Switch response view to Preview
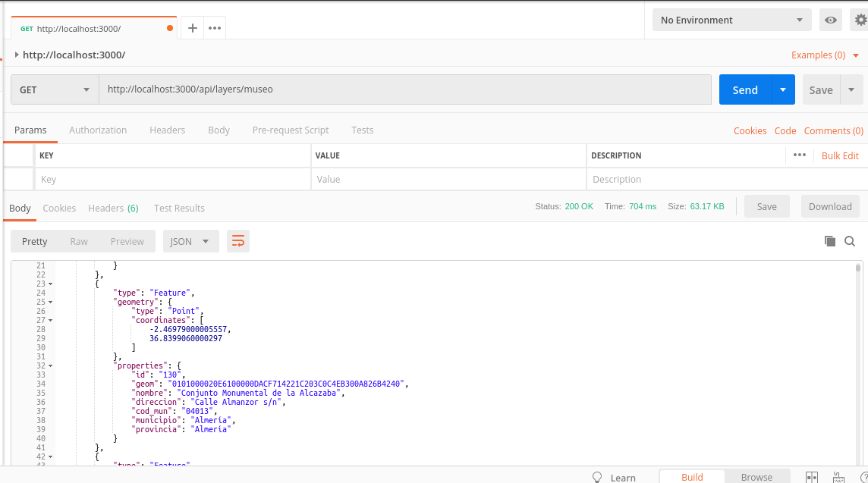The height and width of the screenshot is (483, 868). [x=127, y=241]
